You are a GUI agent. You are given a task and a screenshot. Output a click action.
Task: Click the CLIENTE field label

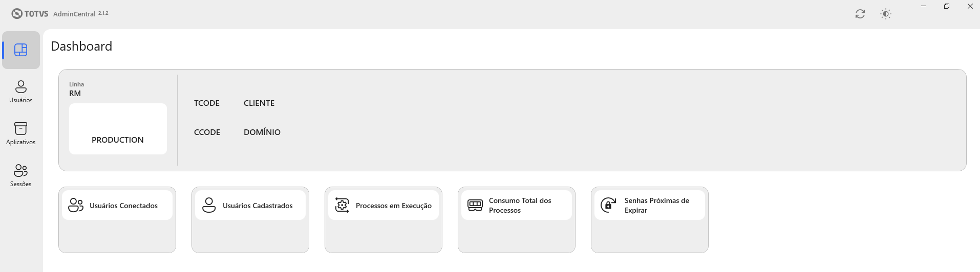click(x=259, y=103)
